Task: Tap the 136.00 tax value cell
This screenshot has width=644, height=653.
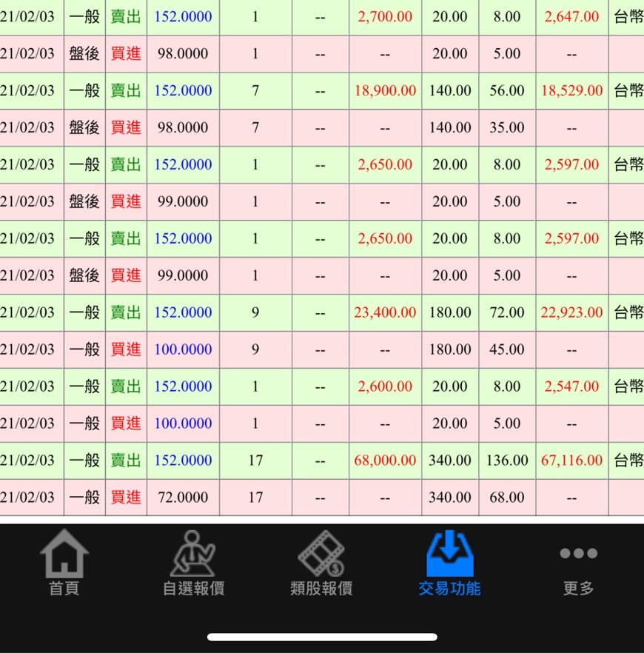Action: pyautogui.click(x=507, y=461)
